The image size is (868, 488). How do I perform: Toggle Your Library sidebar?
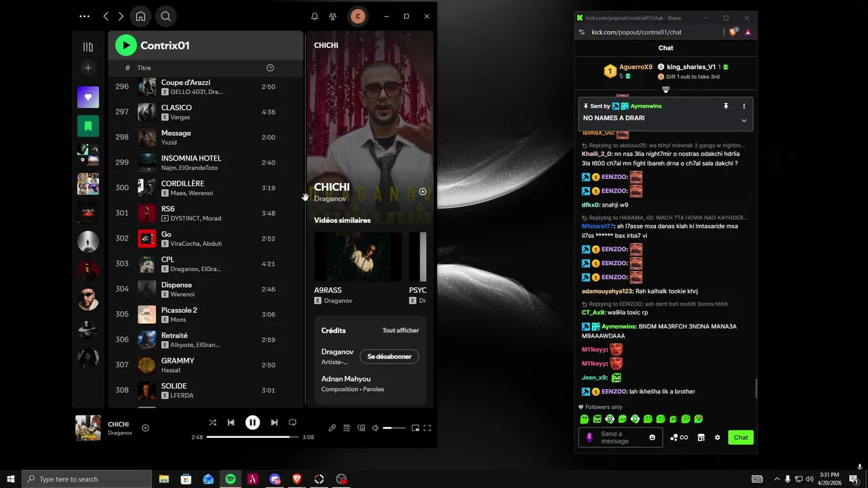click(x=88, y=47)
